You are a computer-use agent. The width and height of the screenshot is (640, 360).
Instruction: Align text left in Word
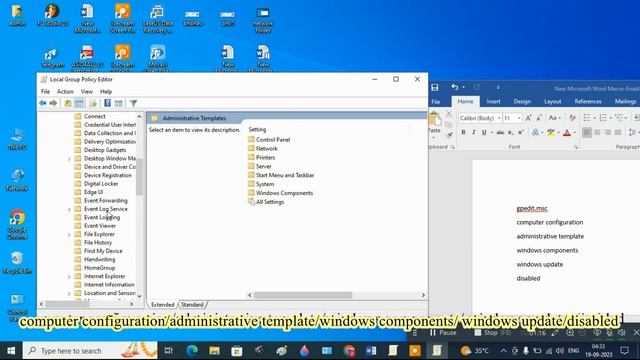point(587,132)
